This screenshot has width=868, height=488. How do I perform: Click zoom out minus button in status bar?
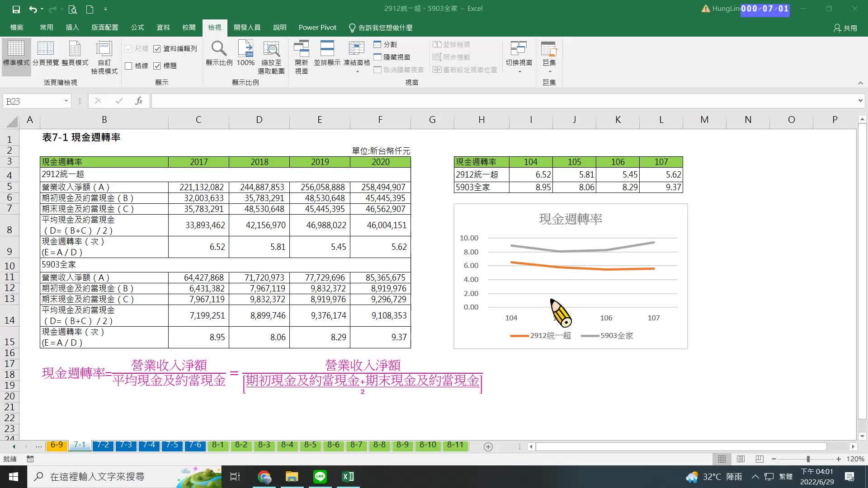(x=774, y=459)
